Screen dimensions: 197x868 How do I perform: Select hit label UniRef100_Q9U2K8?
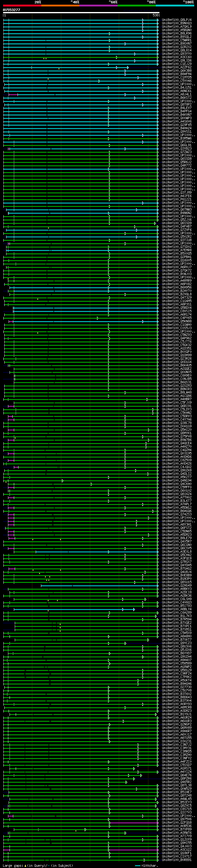177,470
